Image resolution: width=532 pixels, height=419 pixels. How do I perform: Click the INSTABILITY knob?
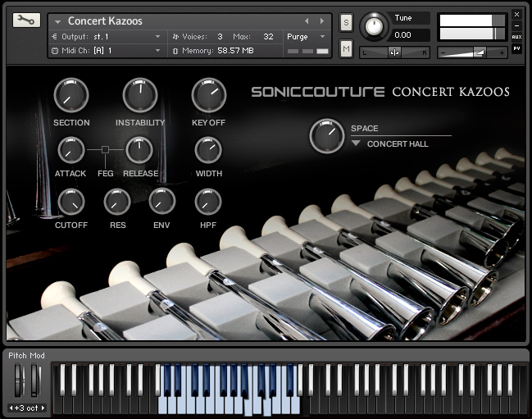[140, 96]
